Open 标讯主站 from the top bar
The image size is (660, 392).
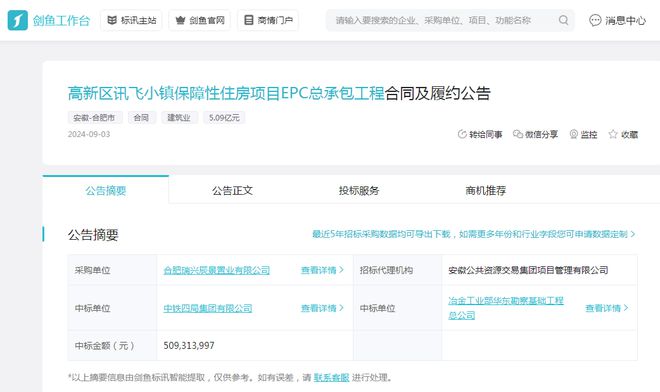click(x=131, y=20)
